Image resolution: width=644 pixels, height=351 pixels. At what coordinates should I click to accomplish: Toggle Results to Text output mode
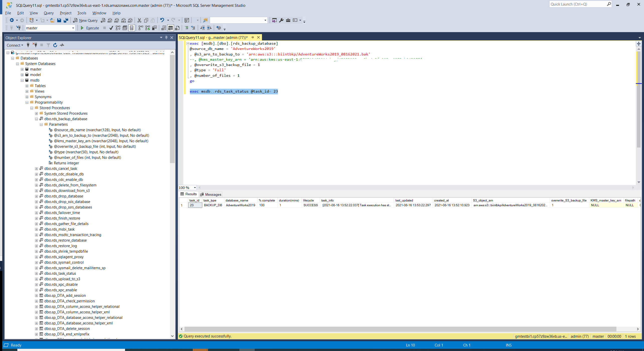(164, 28)
